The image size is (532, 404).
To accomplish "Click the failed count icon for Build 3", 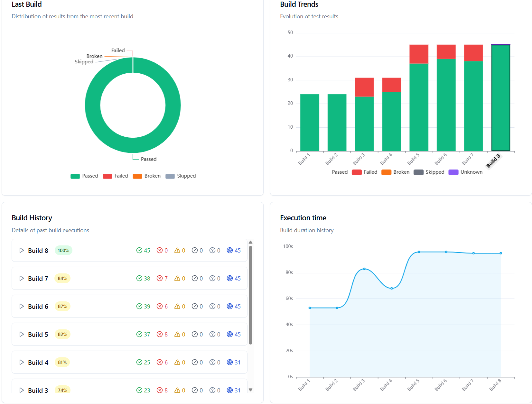I will coord(160,390).
